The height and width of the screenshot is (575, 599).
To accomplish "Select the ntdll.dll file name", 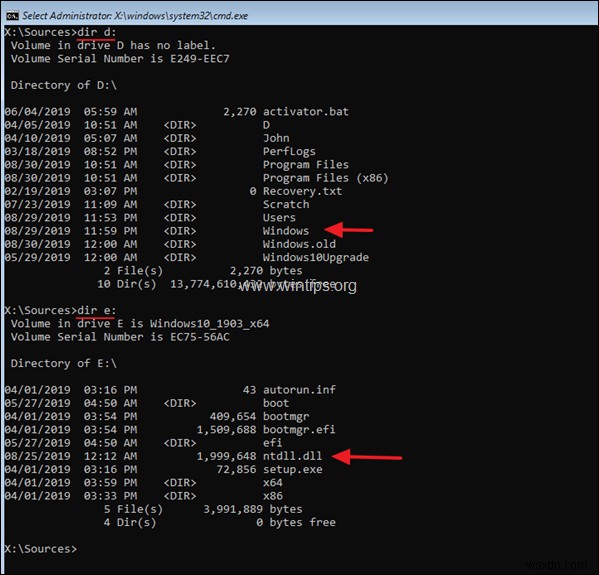I will coord(292,456).
